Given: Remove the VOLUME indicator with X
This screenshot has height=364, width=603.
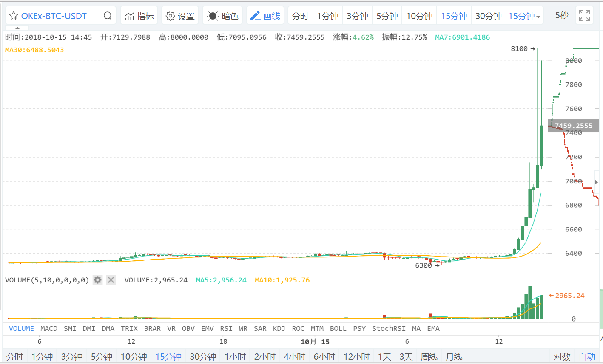Looking at the screenshot, I should tap(111, 280).
